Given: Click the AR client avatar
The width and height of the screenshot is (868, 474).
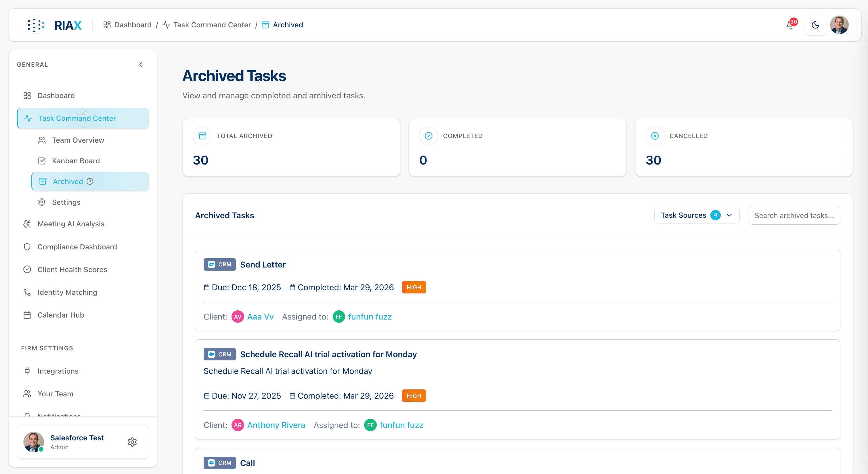Looking at the screenshot, I should [238, 425].
